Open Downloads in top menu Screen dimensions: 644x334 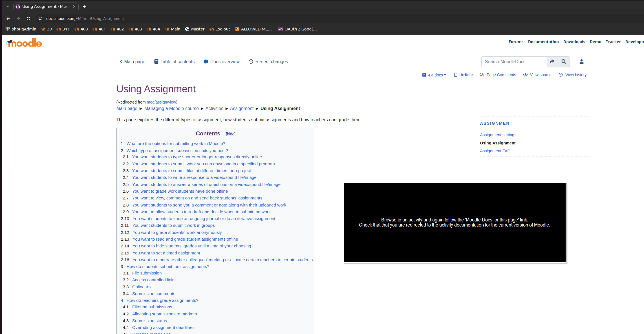(574, 42)
